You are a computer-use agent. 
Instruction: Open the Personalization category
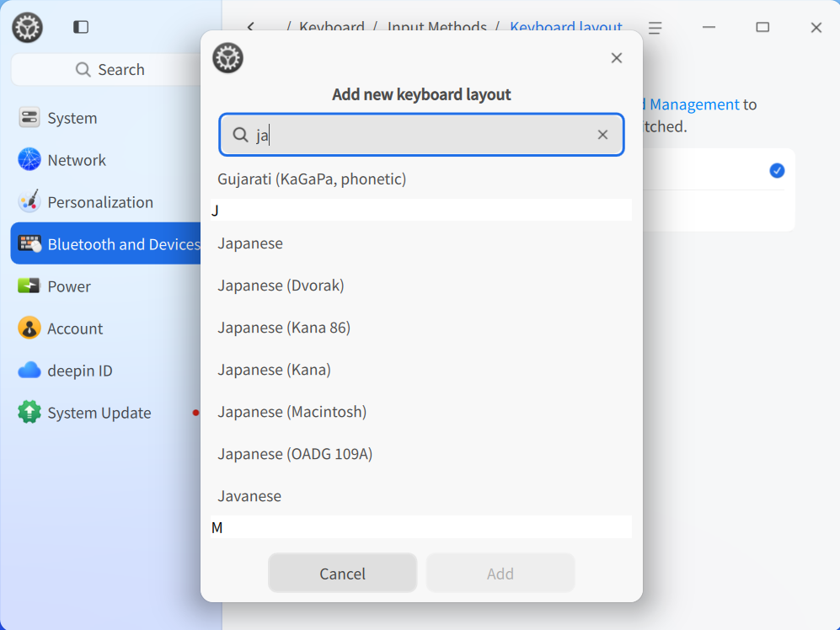(x=105, y=202)
